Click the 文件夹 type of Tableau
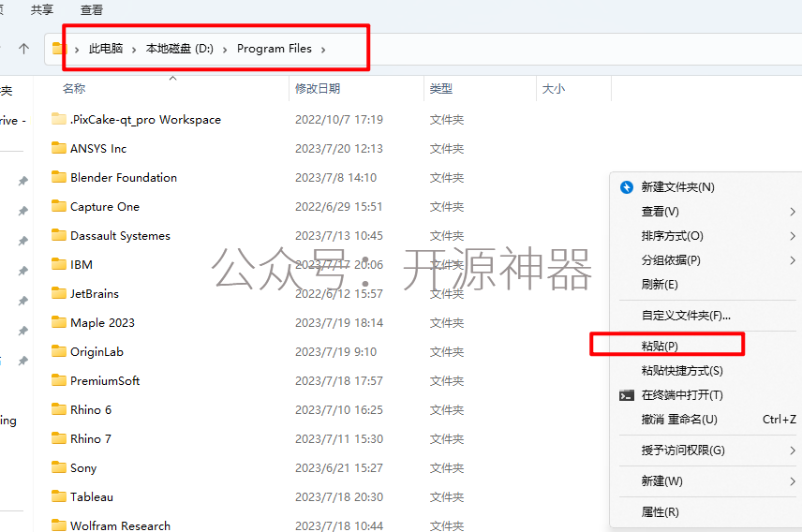802x532 pixels. click(x=447, y=496)
